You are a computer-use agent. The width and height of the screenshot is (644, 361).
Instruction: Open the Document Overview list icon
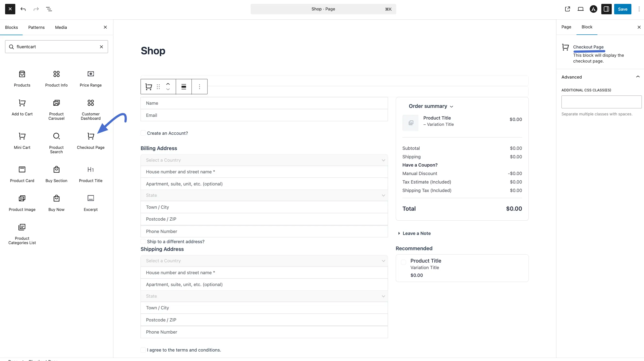pyautogui.click(x=49, y=9)
